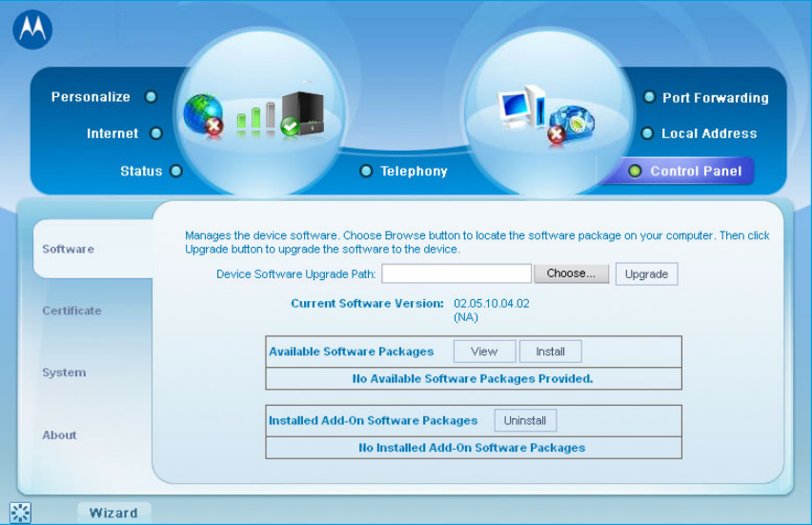Switch to the Certificate tab
This screenshot has width=812, height=525.
(71, 311)
